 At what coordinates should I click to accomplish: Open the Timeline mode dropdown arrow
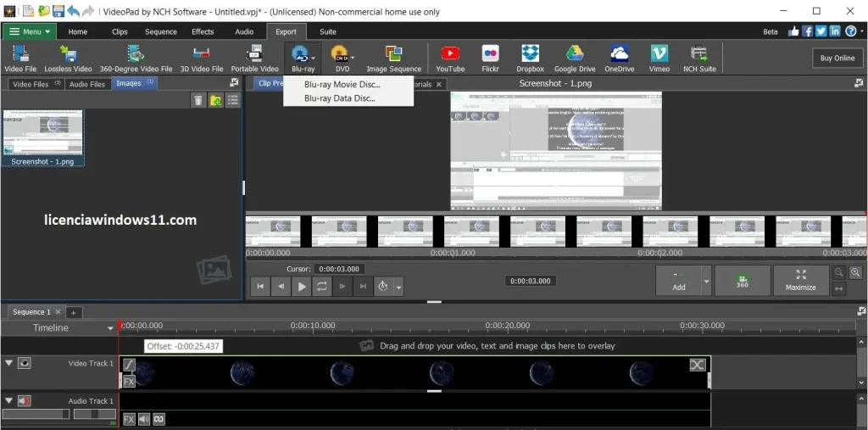pyautogui.click(x=110, y=328)
